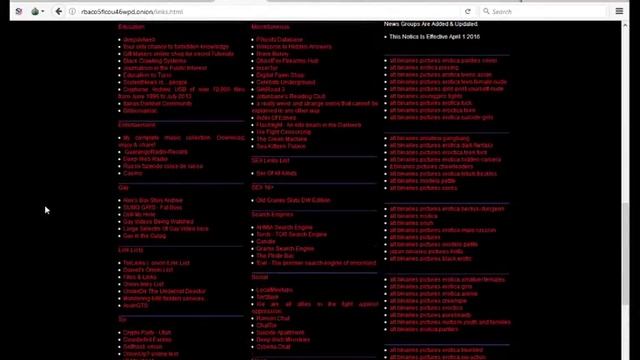640x360 pixels.
Task: Open The Pirate Bay link
Action: [x=275, y=256]
